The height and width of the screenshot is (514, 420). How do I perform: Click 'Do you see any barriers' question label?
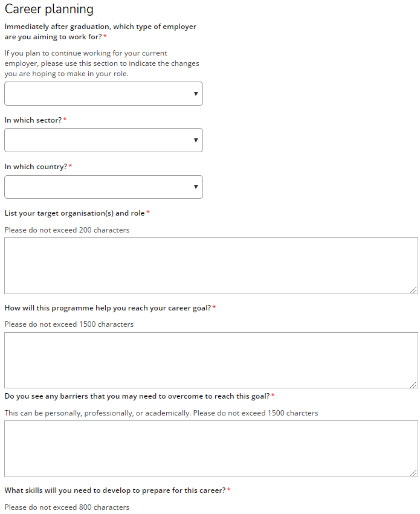pos(137,396)
